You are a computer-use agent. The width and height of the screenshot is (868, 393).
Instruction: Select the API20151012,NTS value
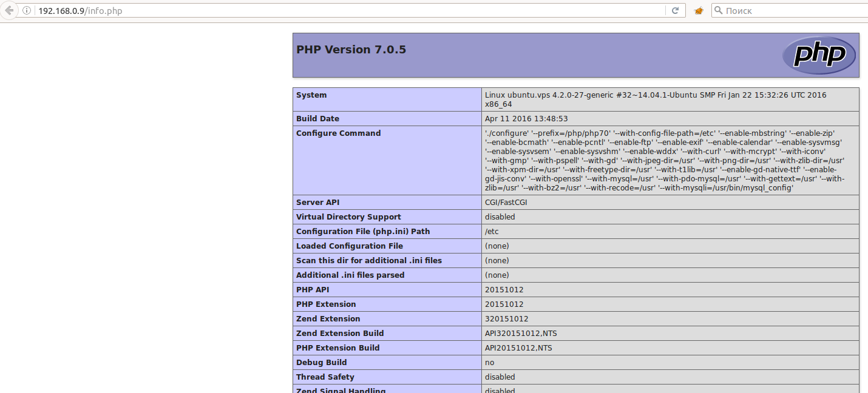click(518, 348)
